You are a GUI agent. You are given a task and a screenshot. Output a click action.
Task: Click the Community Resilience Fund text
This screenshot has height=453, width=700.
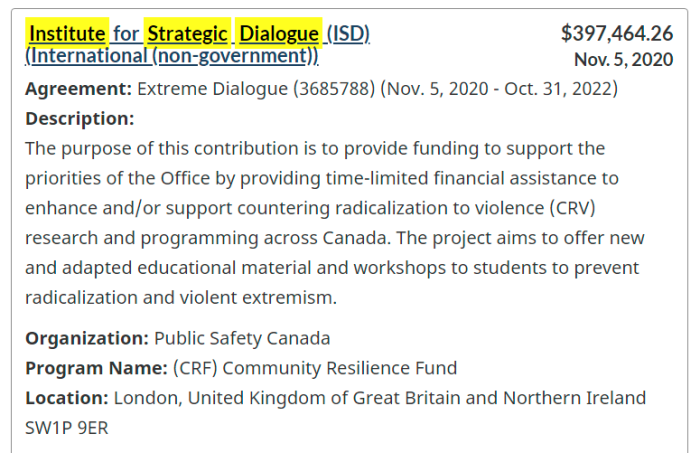(340, 369)
